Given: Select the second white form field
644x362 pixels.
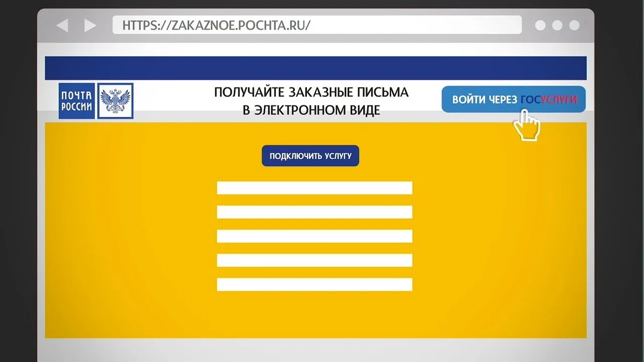Looking at the screenshot, I should tap(314, 212).
